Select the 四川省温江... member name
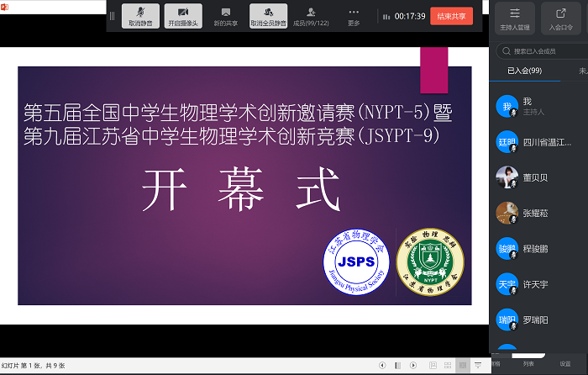The height and width of the screenshot is (375, 588). tap(547, 142)
